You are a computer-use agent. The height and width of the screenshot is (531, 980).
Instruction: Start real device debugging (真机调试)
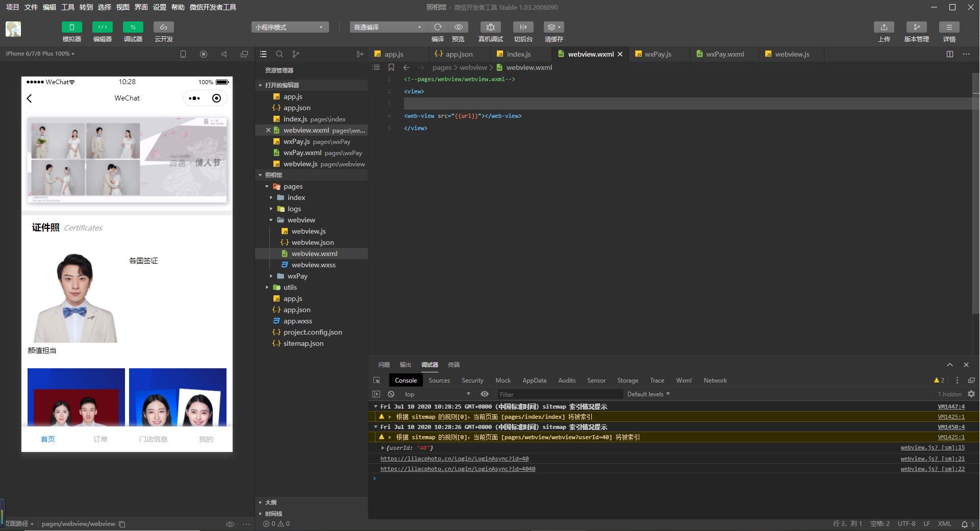pyautogui.click(x=491, y=27)
